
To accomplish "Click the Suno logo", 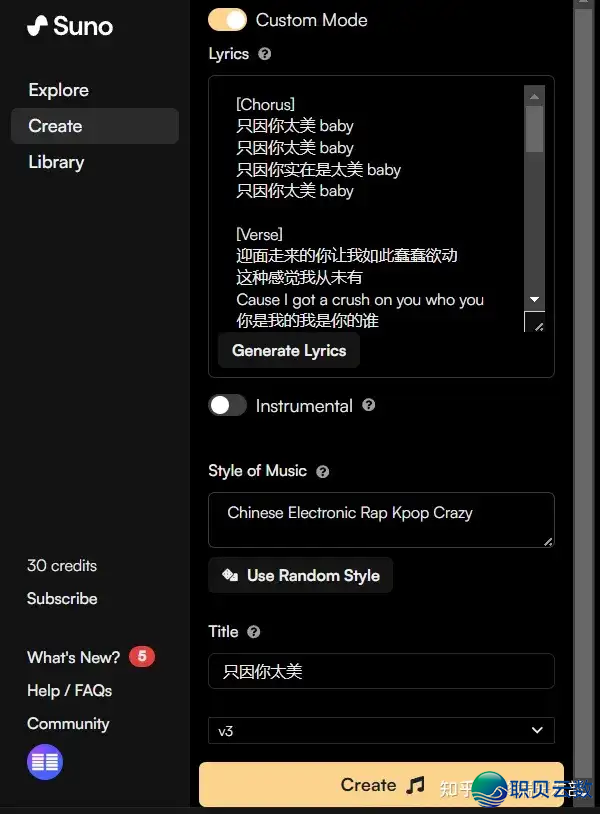I will point(70,25).
